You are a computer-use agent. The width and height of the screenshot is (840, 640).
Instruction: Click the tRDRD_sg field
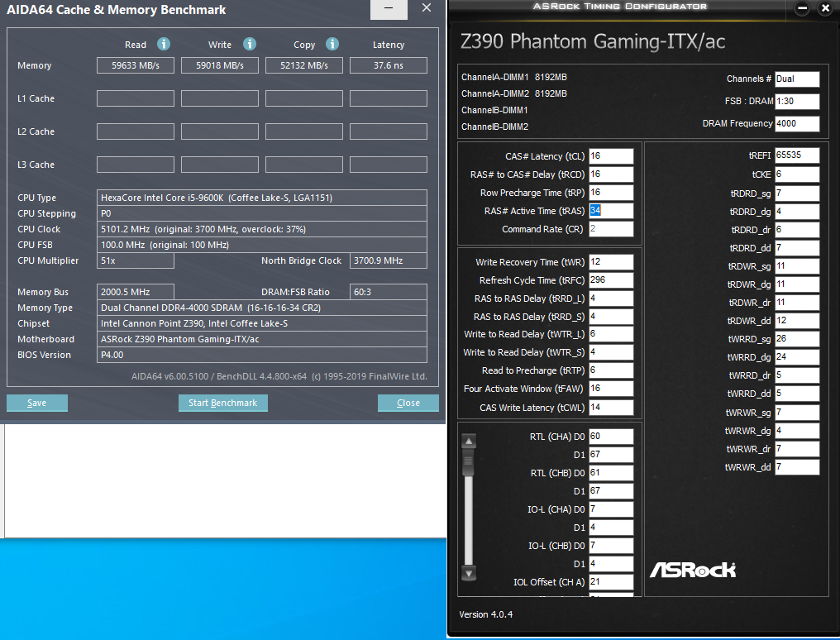[797, 193]
